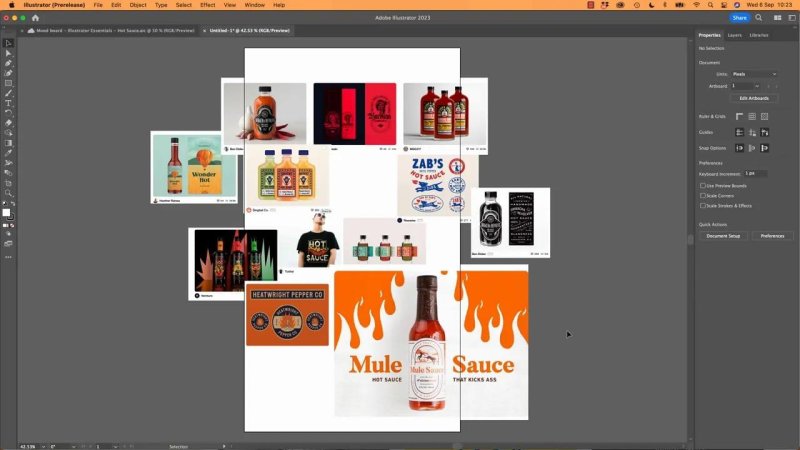Select the Pen tool
This screenshot has width=800, height=450.
[x=8, y=63]
